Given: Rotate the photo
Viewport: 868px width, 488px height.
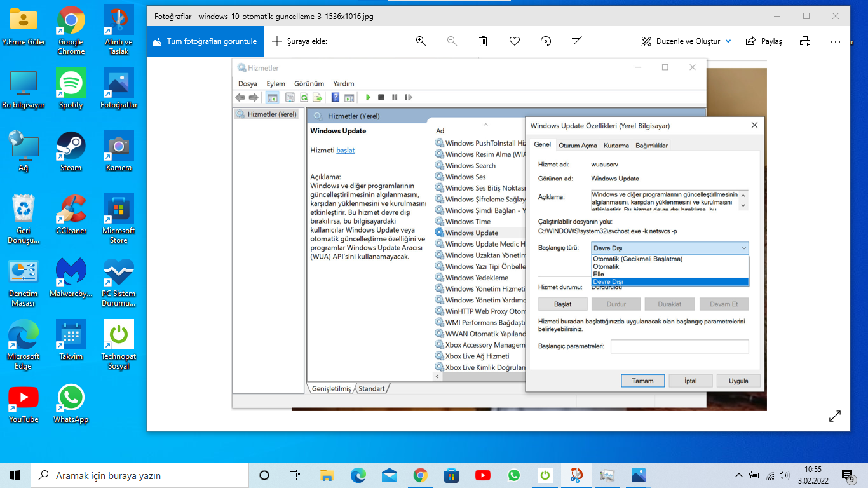Looking at the screenshot, I should click(545, 41).
